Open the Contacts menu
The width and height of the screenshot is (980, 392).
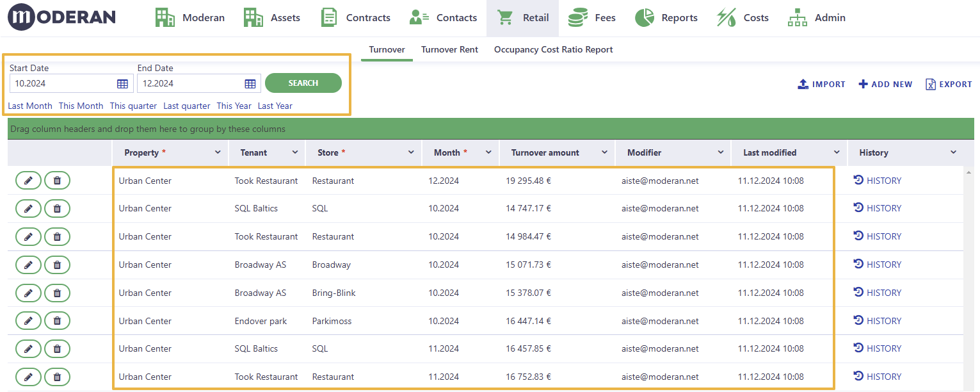(x=443, y=18)
